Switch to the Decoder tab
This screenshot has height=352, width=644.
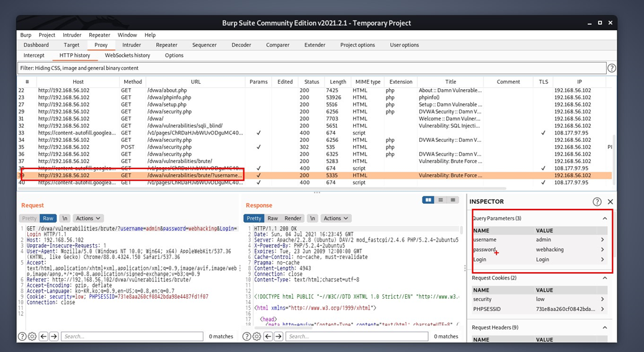click(241, 45)
